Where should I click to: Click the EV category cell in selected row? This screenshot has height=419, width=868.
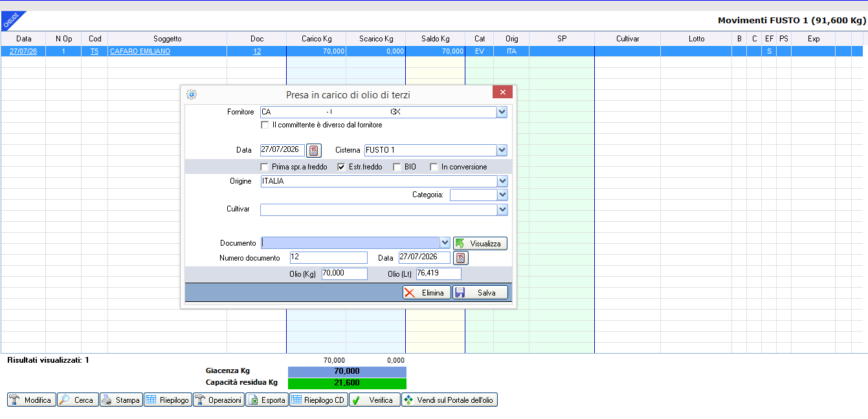click(480, 51)
